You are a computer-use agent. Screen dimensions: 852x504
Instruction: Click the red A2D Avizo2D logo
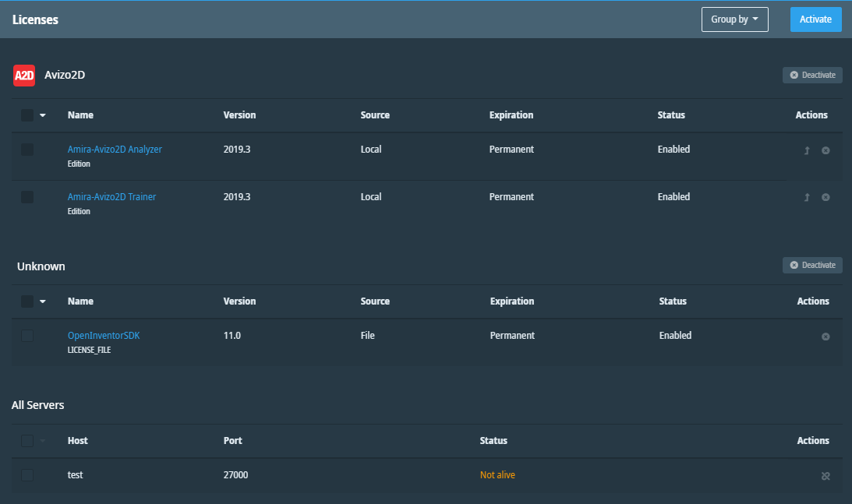[x=24, y=76]
